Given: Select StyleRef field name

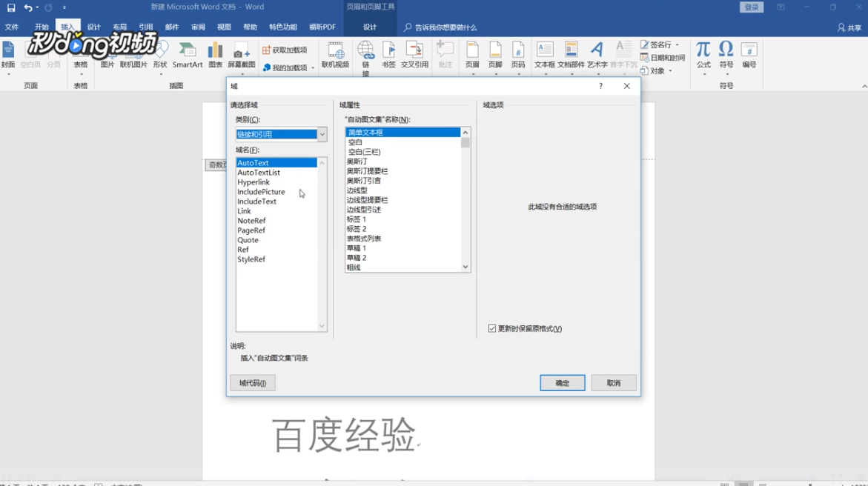Looking at the screenshot, I should (276, 259).
